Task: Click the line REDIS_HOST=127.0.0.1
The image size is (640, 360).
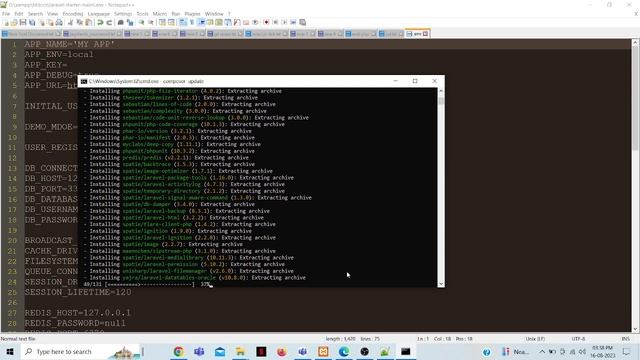Action: coord(78,313)
